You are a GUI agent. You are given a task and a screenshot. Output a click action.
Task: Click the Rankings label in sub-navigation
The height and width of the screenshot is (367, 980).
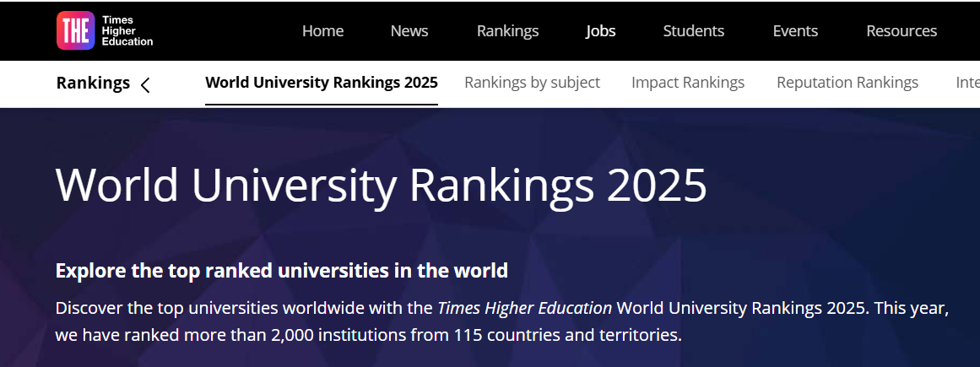tap(93, 83)
